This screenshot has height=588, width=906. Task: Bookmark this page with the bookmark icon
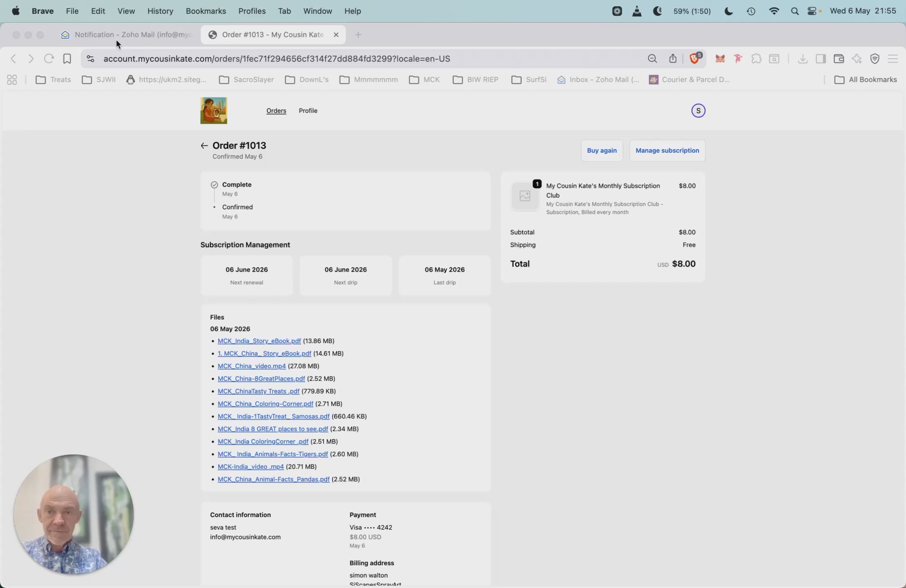(67, 59)
